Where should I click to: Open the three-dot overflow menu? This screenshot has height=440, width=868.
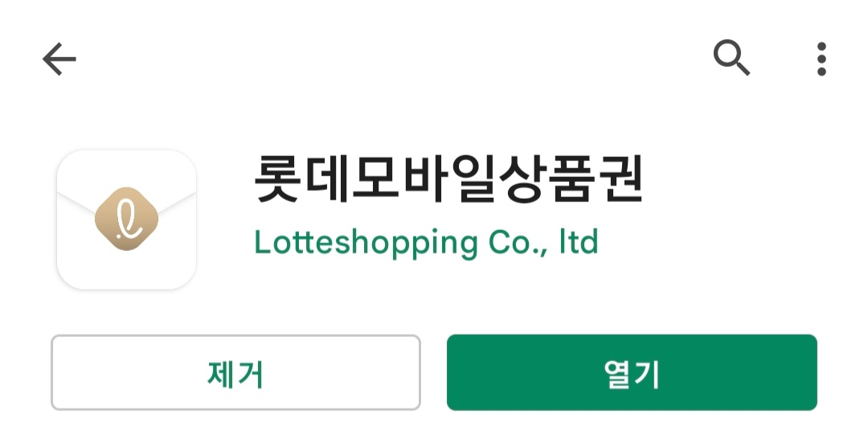coord(821,59)
